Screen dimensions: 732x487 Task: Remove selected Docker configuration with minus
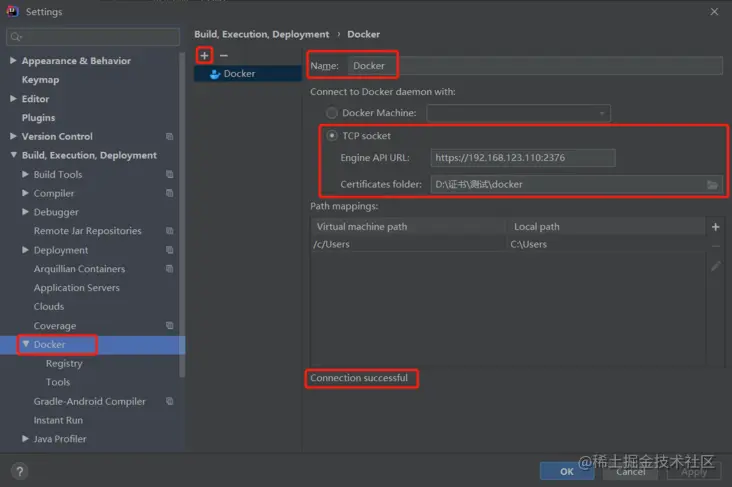224,56
